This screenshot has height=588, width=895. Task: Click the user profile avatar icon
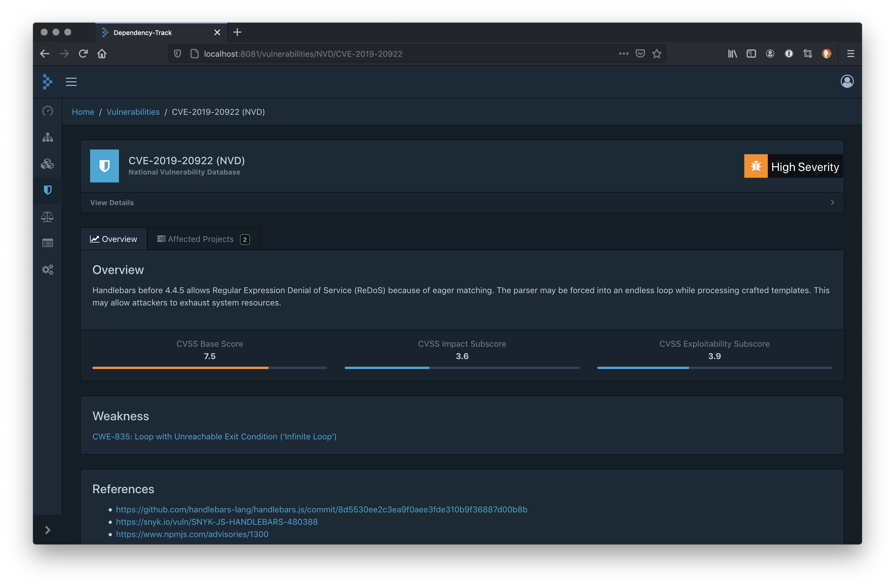pos(846,81)
